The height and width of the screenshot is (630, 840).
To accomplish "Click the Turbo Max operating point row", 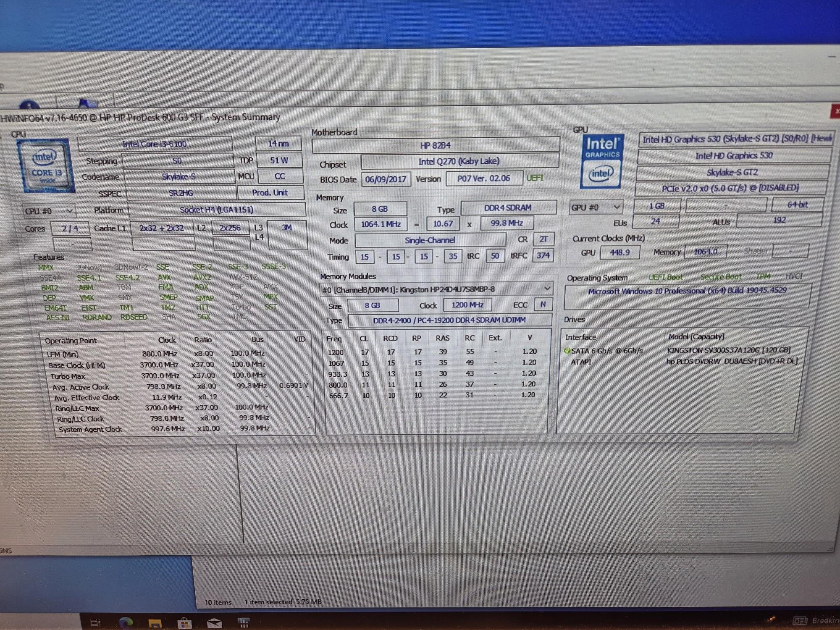I will tap(180, 375).
